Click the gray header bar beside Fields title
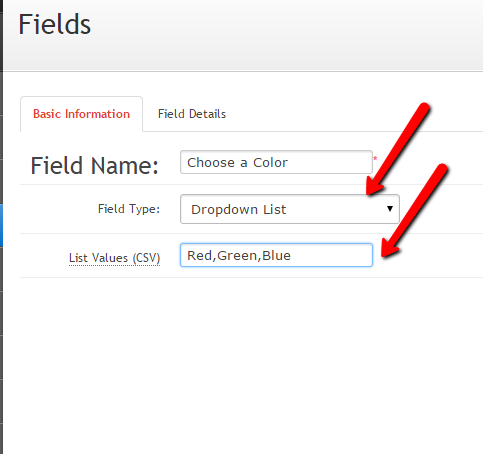 [287, 35]
